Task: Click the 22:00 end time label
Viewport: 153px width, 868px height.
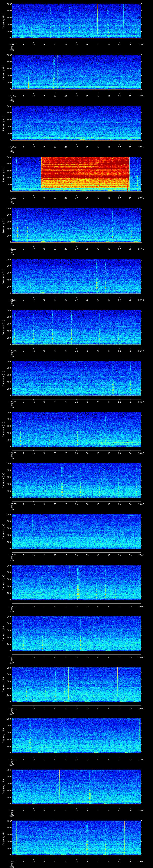Action: 141,300
